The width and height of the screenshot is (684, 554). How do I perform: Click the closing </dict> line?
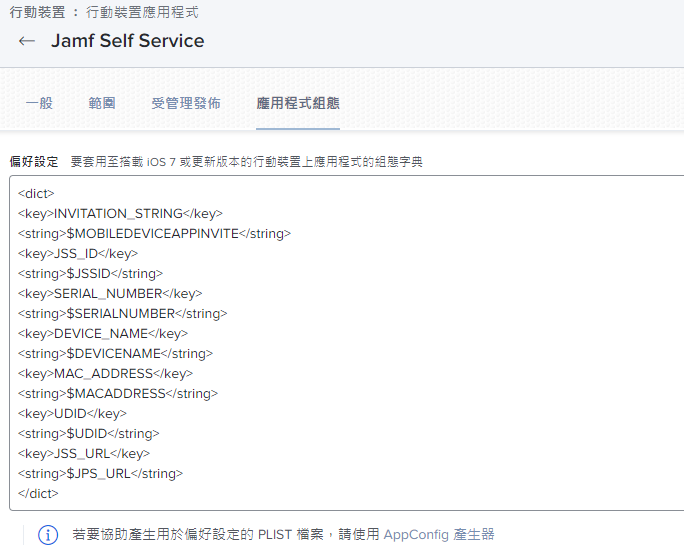(x=38, y=494)
